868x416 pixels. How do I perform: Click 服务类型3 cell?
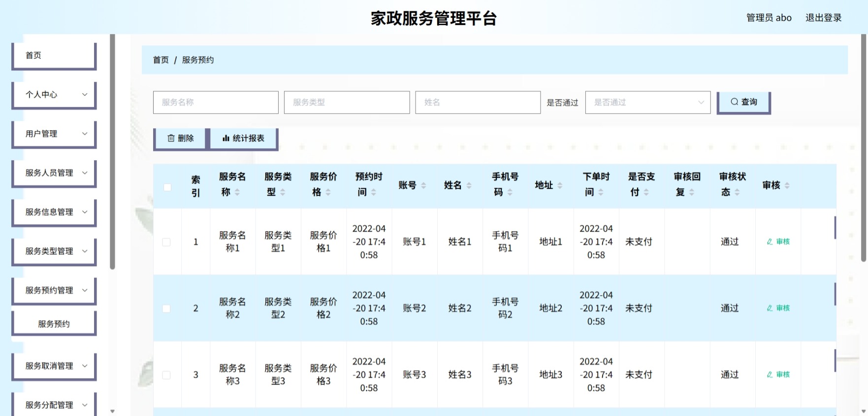tap(278, 375)
